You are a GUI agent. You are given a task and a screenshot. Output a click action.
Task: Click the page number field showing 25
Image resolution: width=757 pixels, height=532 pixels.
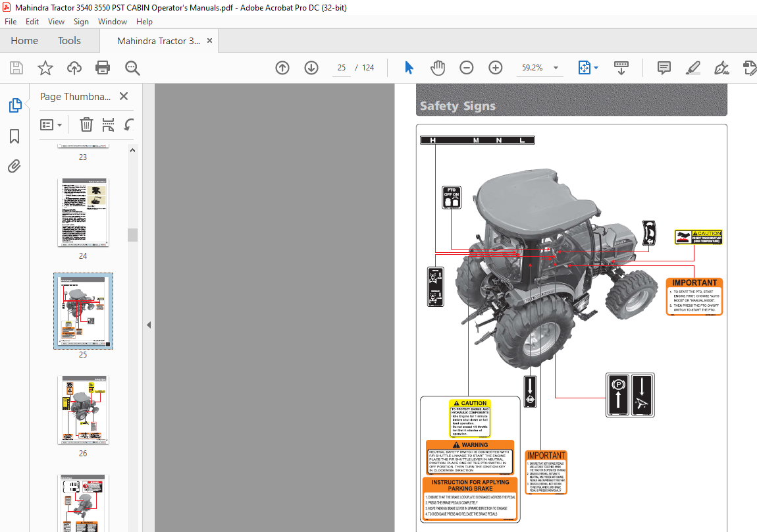click(342, 68)
